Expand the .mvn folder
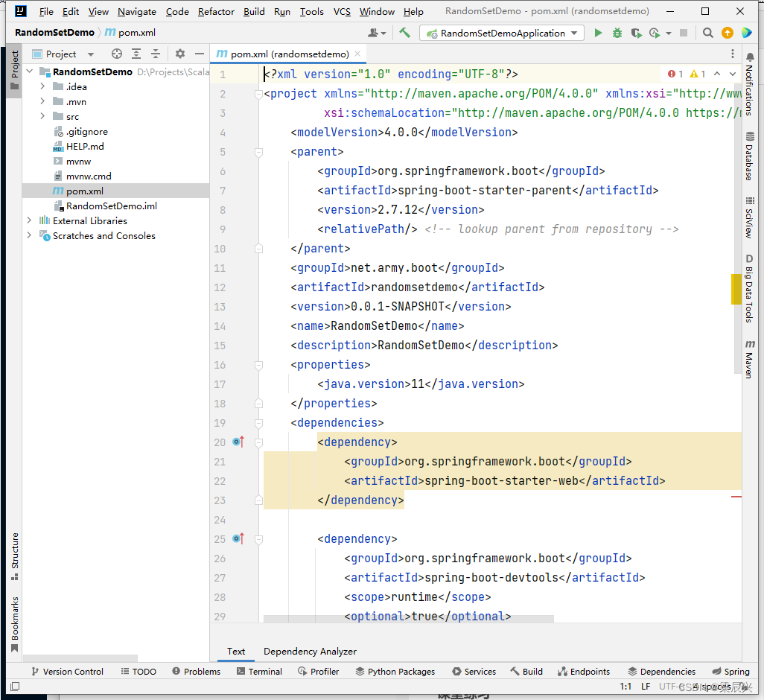The width and height of the screenshot is (764, 700). (x=42, y=101)
